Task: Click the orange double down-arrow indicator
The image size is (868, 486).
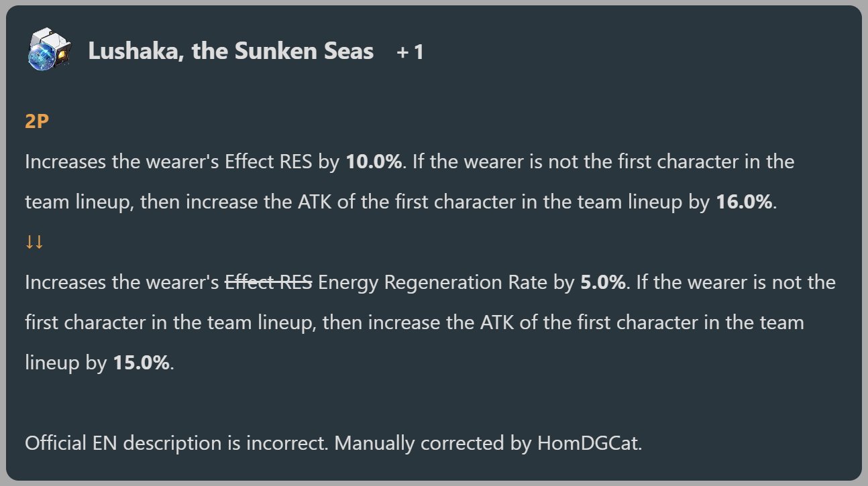Action: tap(34, 242)
